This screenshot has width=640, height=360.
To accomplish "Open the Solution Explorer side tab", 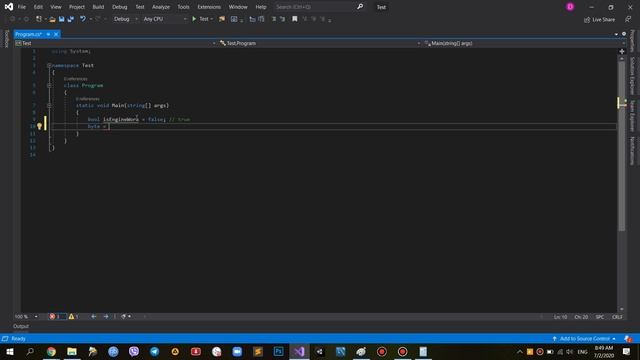I will click(632, 76).
